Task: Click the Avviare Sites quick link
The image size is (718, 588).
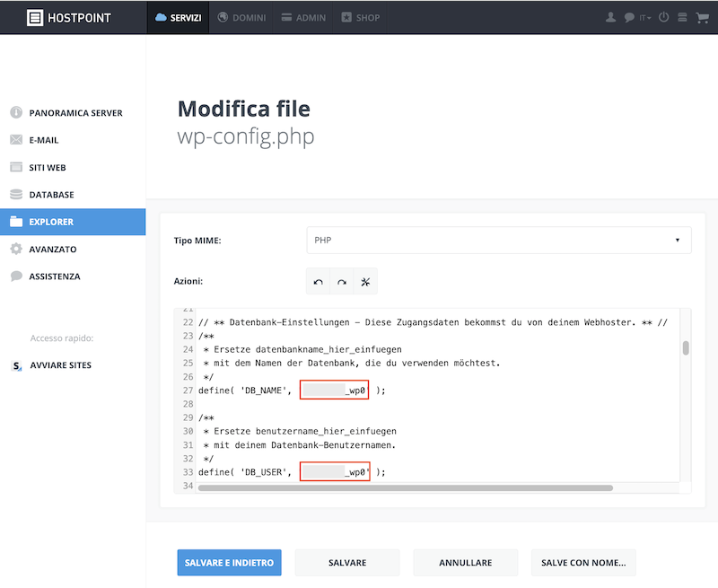Action: coord(60,365)
